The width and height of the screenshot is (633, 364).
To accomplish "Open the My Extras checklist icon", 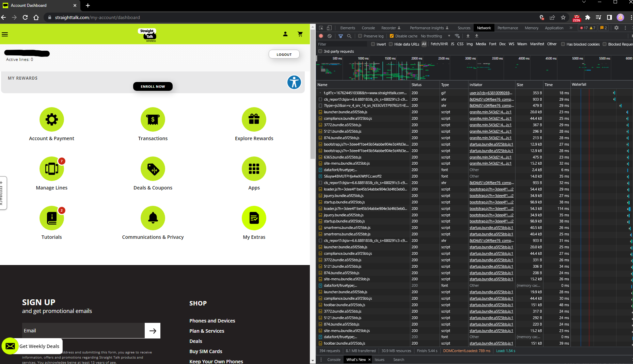I will [254, 218].
